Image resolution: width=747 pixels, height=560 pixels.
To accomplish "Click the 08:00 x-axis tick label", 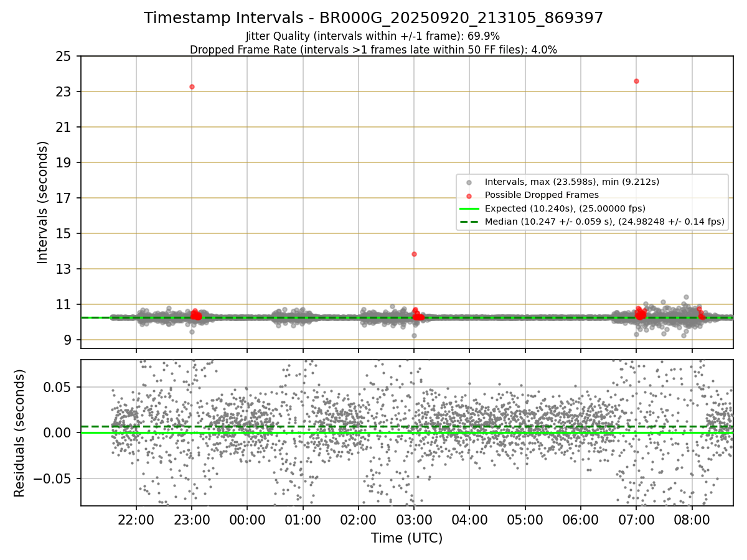I will click(x=692, y=520).
